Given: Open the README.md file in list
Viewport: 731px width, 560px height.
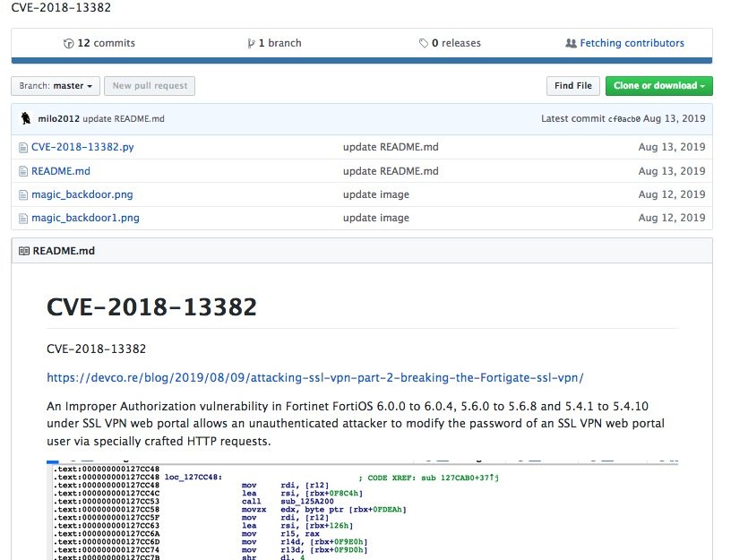Looking at the screenshot, I should click(61, 171).
